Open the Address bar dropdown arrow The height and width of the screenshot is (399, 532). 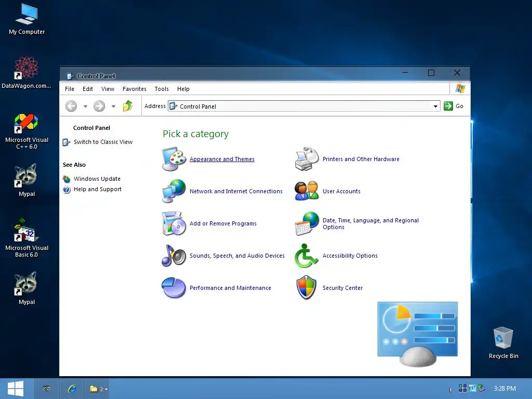(x=435, y=106)
